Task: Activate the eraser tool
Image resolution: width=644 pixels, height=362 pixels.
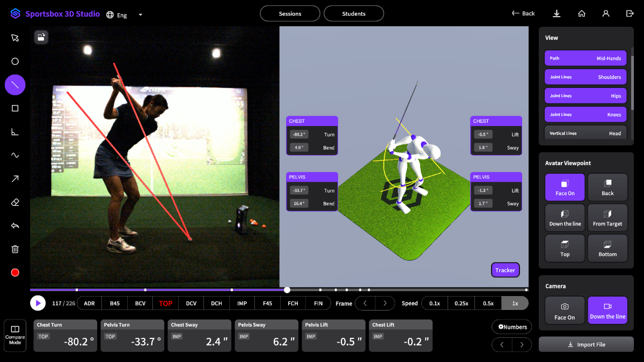Action: pos(15,202)
